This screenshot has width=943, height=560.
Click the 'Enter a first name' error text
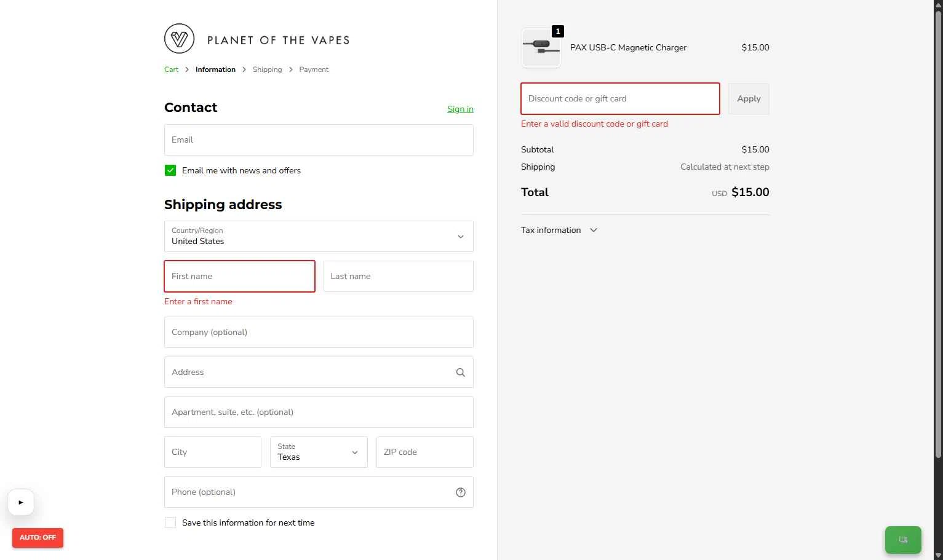198,301
